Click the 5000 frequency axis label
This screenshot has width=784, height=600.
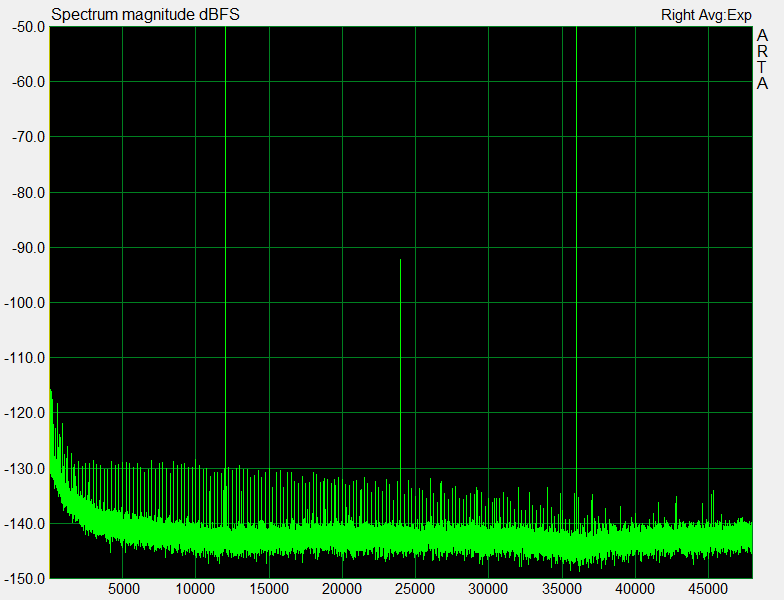point(124,589)
